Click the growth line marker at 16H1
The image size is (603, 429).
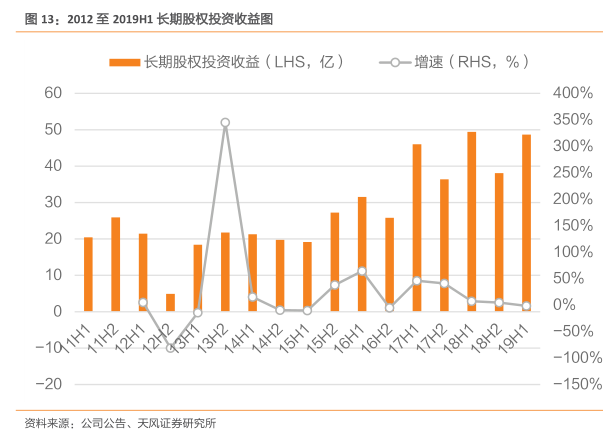(362, 271)
